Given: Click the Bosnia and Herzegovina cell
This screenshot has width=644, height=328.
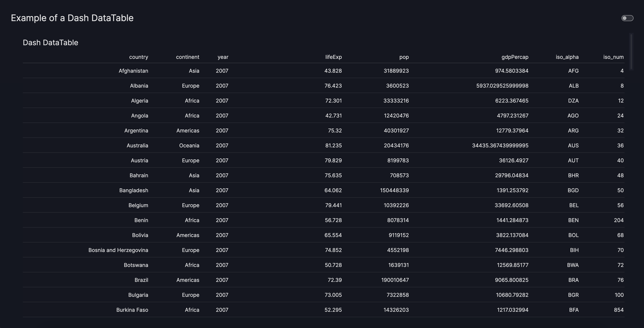Looking at the screenshot, I should point(118,250).
